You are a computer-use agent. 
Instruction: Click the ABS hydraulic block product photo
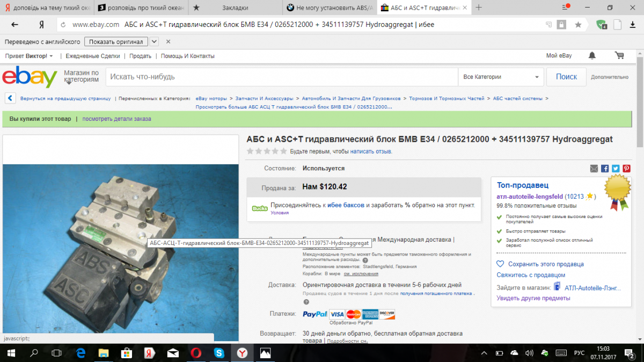(x=120, y=252)
